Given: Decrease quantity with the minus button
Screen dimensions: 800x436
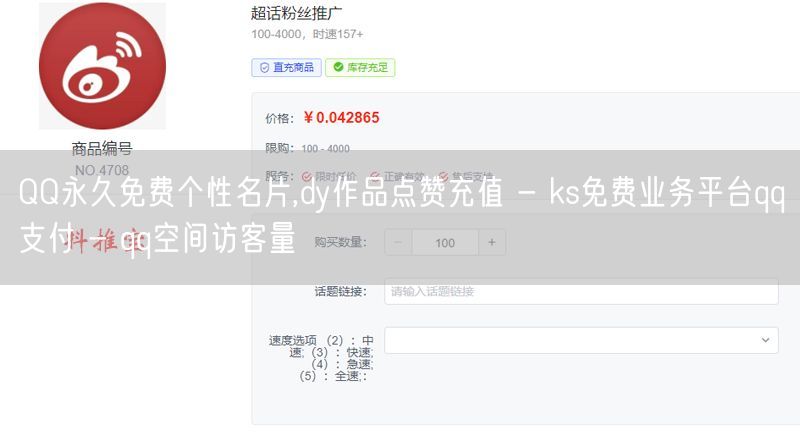Looking at the screenshot, I should (398, 242).
